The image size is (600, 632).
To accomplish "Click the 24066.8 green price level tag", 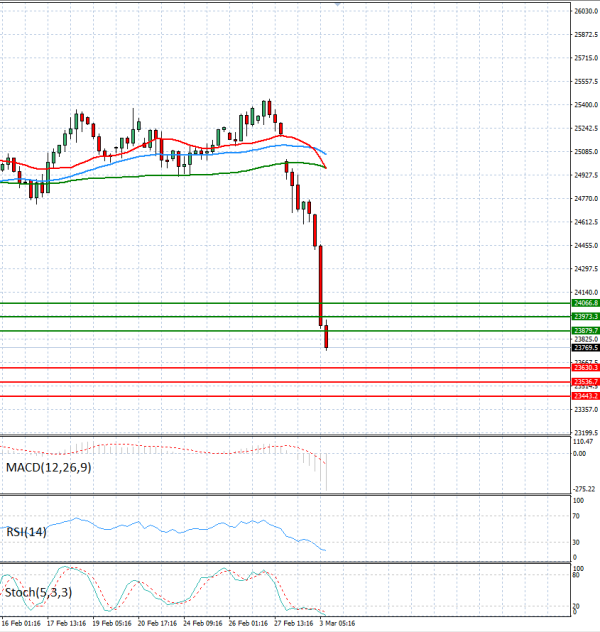I will (585, 302).
